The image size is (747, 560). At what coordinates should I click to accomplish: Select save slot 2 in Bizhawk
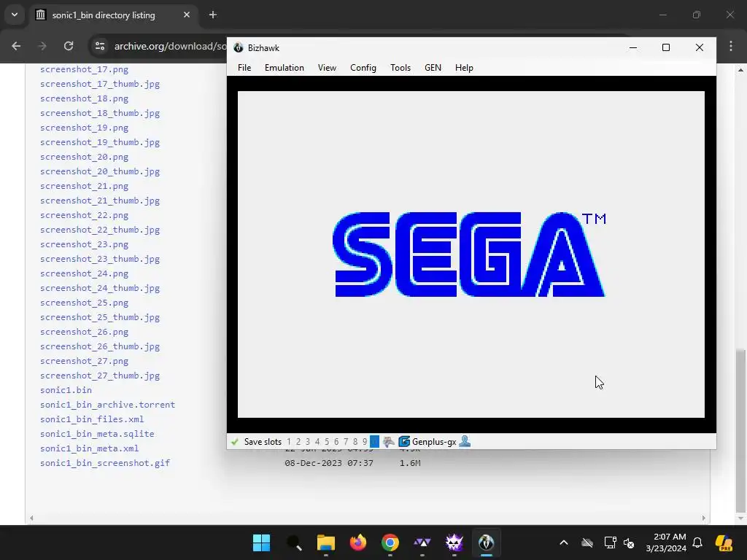point(298,442)
